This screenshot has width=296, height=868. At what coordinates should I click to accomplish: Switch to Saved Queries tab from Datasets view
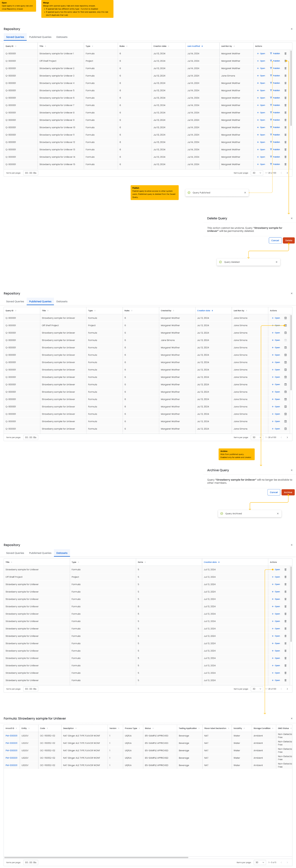(15, 553)
